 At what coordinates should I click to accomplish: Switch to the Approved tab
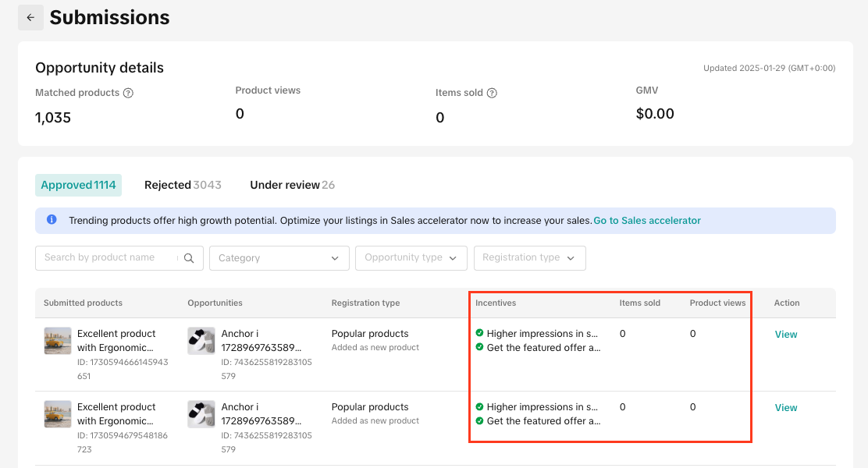point(78,185)
